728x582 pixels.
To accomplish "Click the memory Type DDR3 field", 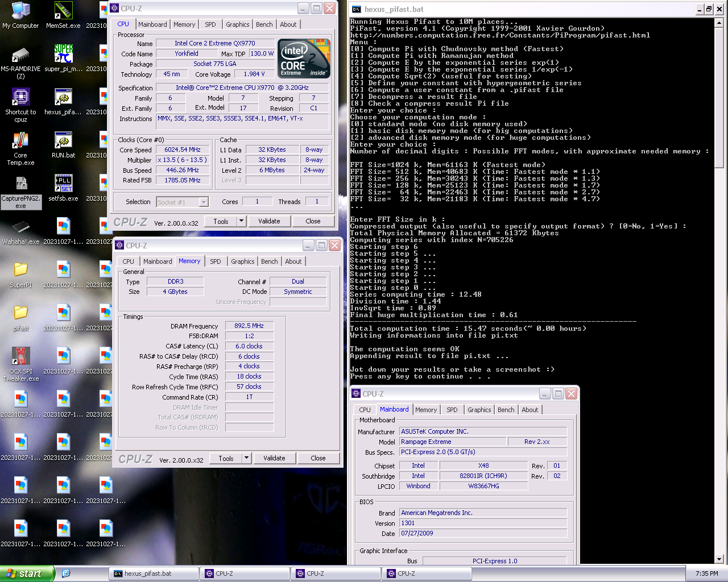I will [x=176, y=281].
